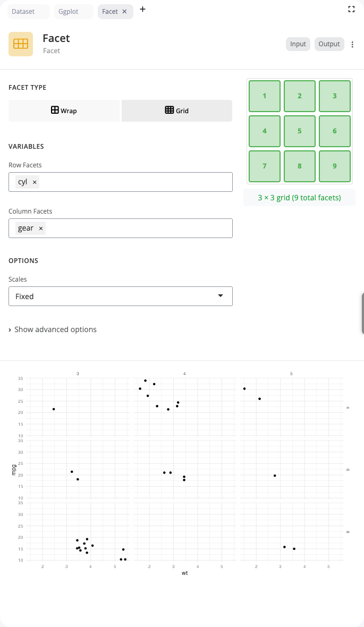Expand Show advanced options
The width and height of the screenshot is (364, 627).
pos(53,329)
